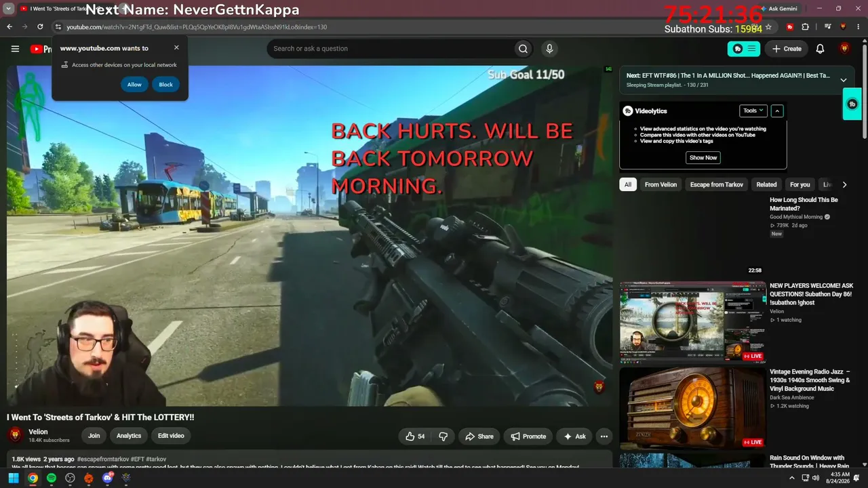Open the Chrome three-dot menu

pos(859,27)
